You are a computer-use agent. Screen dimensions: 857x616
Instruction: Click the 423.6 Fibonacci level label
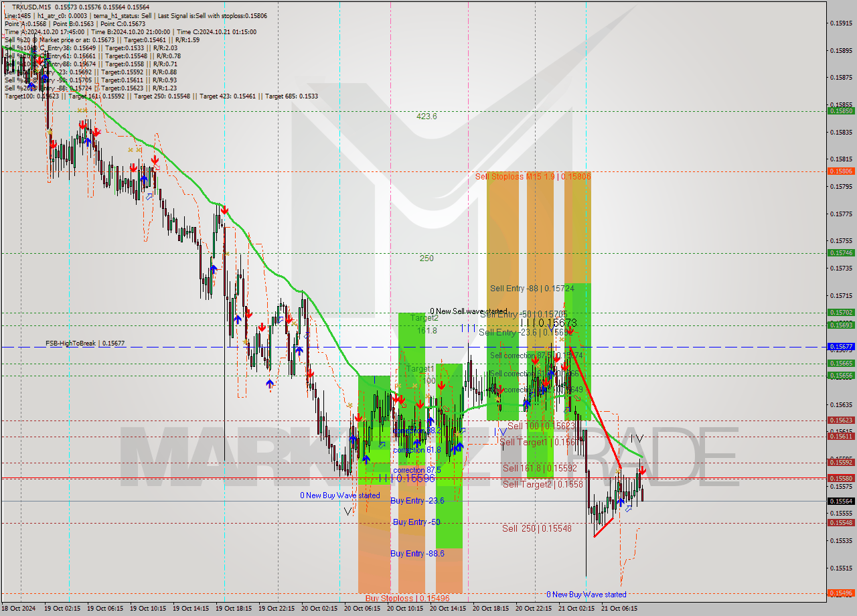tap(426, 117)
